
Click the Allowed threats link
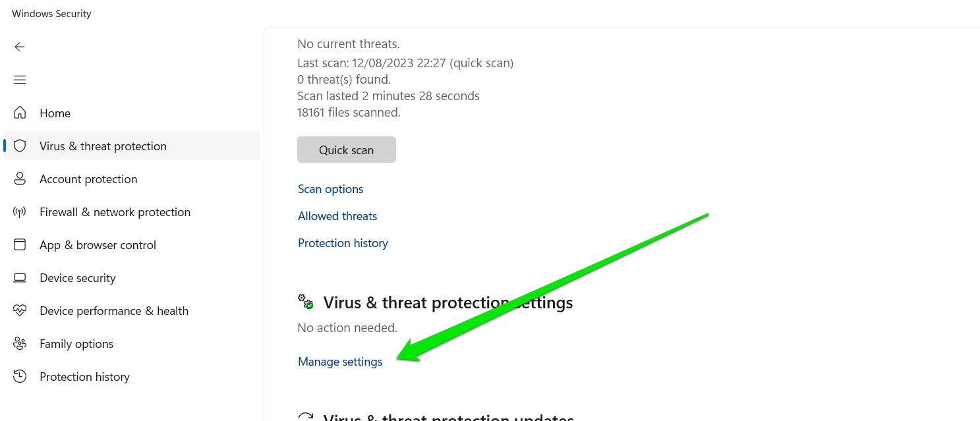(x=337, y=215)
